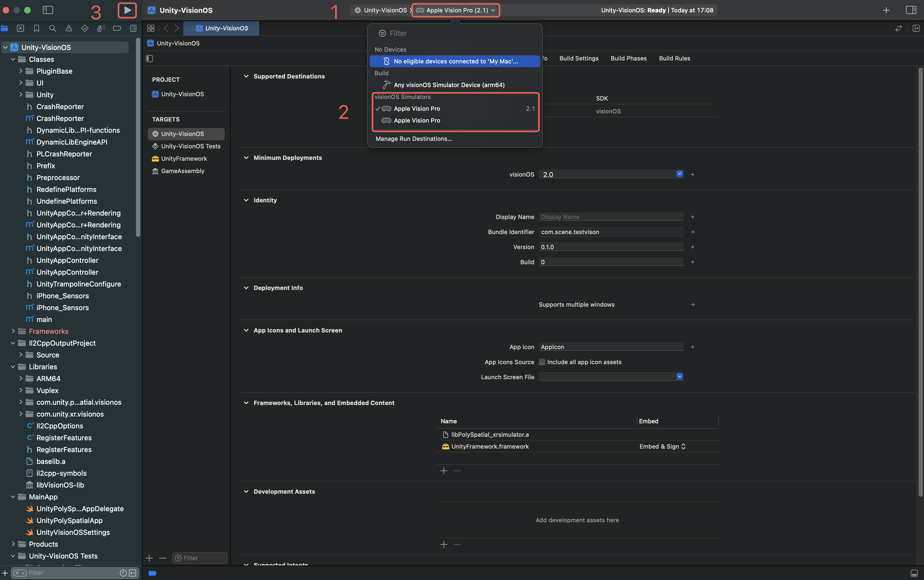The image size is (924, 580).
Task: Go forward in editor history
Action: pyautogui.click(x=177, y=28)
